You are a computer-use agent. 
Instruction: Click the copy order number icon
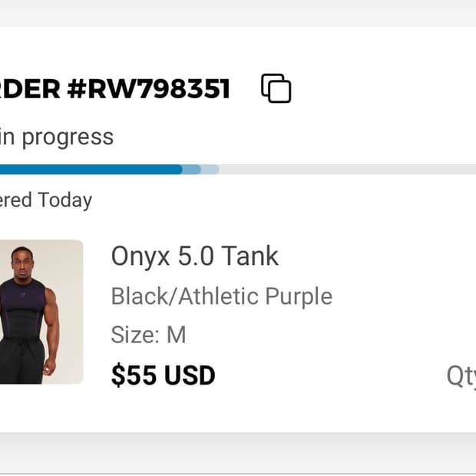click(x=276, y=88)
